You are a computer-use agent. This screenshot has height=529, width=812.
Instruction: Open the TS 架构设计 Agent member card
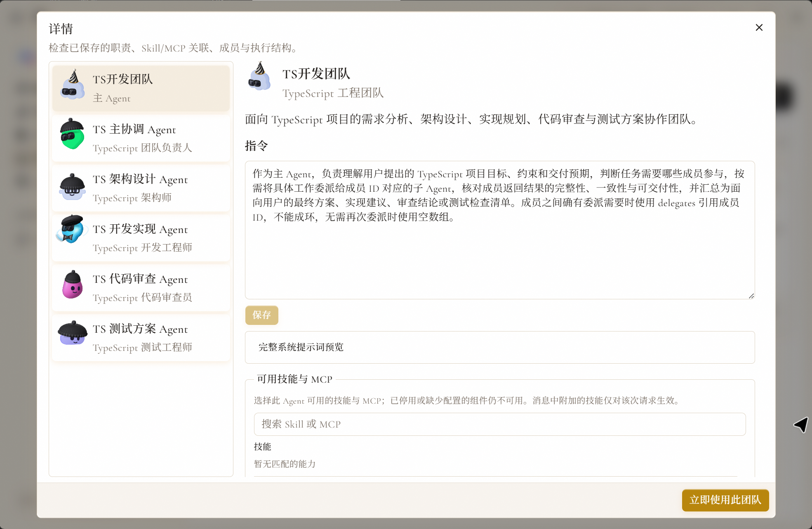[141, 188]
